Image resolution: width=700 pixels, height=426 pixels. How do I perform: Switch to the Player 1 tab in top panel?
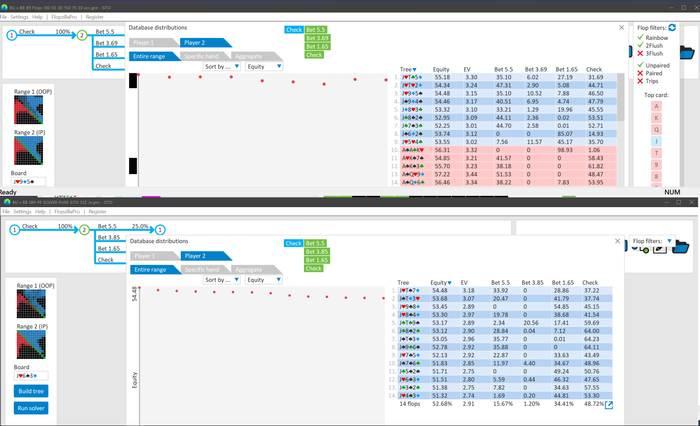click(152, 43)
